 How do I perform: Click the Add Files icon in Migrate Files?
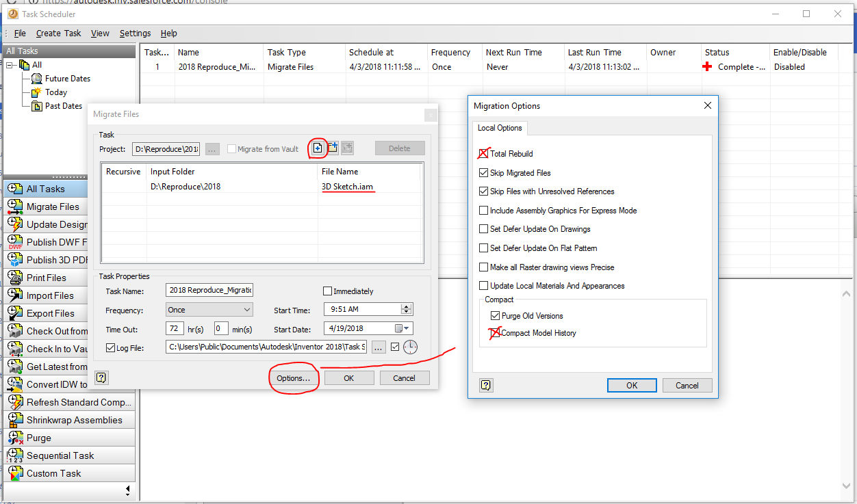pos(318,148)
